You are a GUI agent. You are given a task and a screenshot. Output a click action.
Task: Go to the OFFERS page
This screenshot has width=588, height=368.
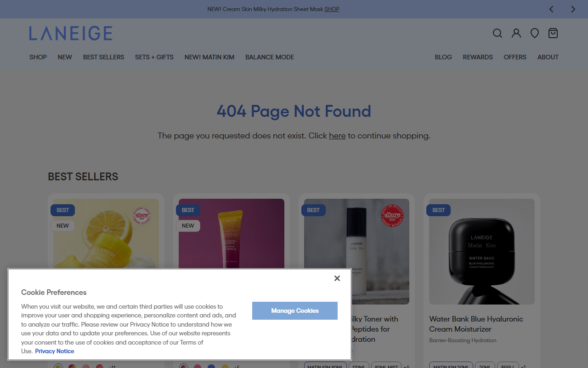515,57
